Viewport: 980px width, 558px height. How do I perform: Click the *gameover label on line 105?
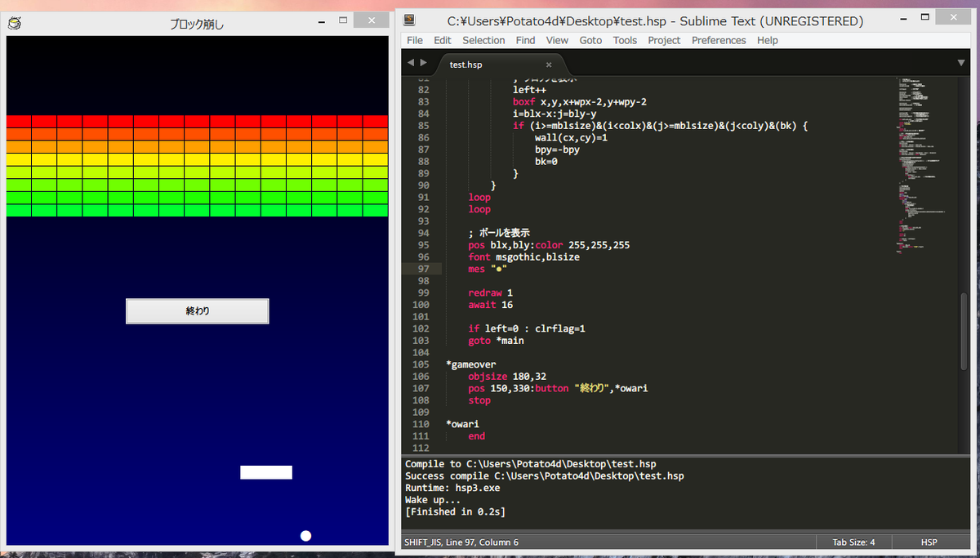coord(471,364)
